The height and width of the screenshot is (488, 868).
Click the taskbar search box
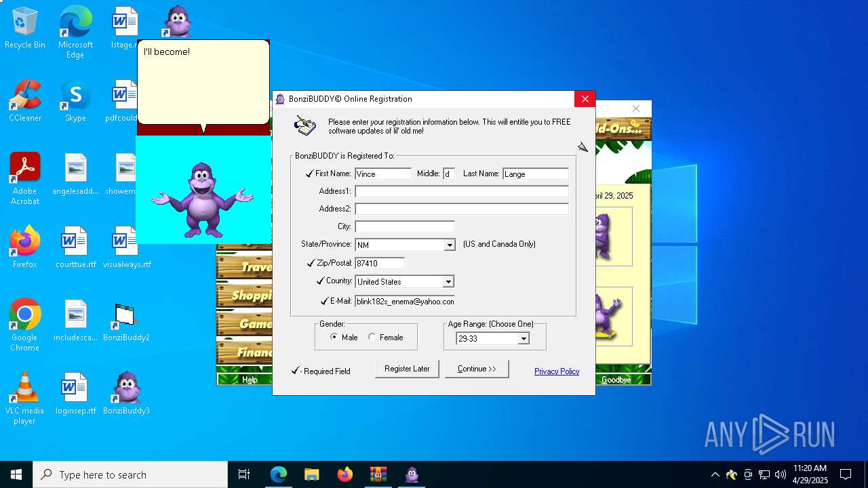(130, 474)
